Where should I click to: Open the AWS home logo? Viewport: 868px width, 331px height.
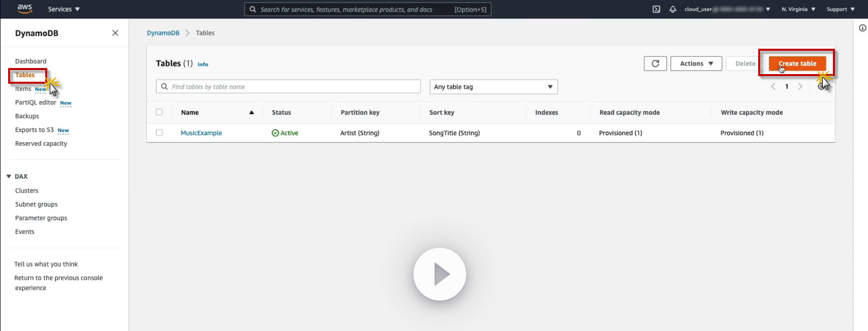[24, 9]
